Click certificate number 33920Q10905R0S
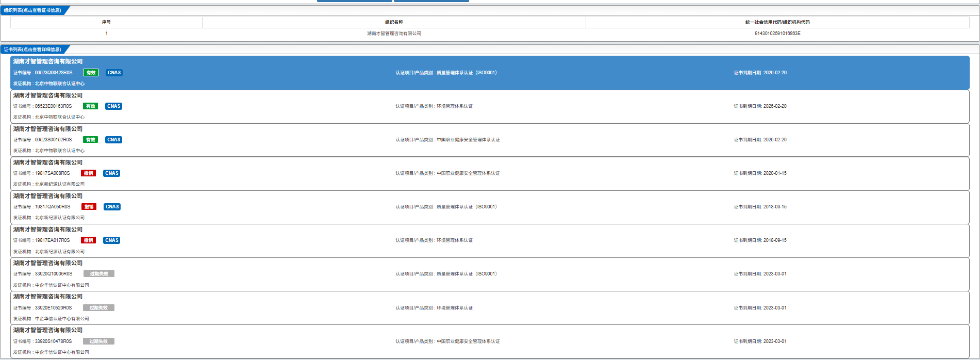This screenshot has width=980, height=360. 54,274
